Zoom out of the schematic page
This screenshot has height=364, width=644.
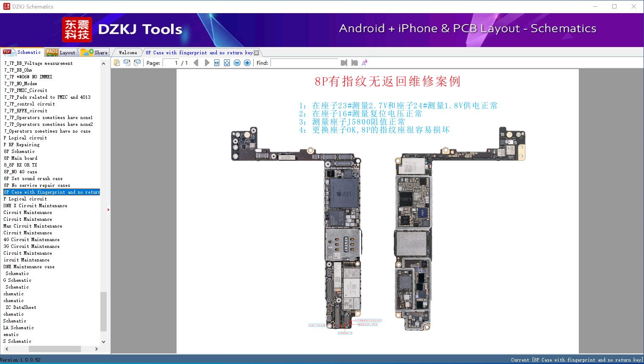[x=237, y=63]
